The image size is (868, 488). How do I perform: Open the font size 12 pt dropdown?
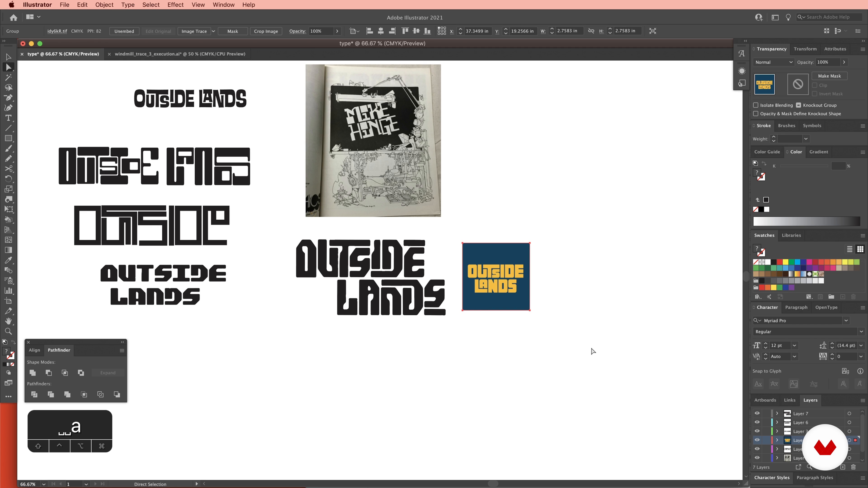pyautogui.click(x=795, y=345)
